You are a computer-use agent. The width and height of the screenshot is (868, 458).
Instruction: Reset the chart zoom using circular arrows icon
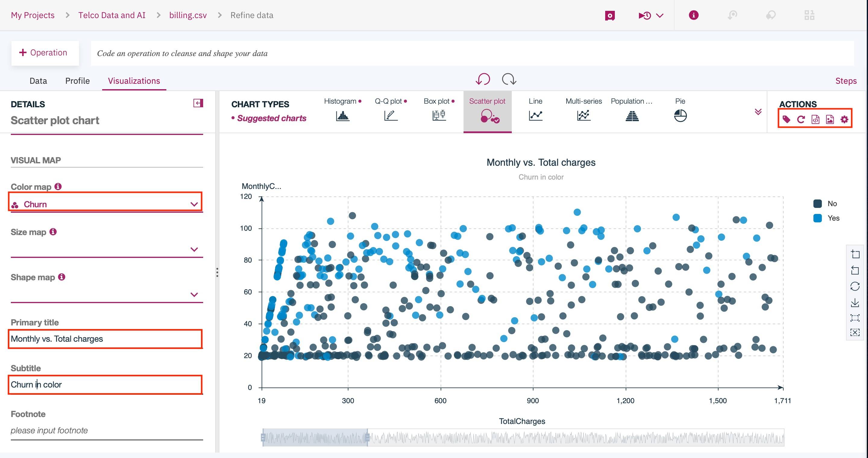[856, 286]
